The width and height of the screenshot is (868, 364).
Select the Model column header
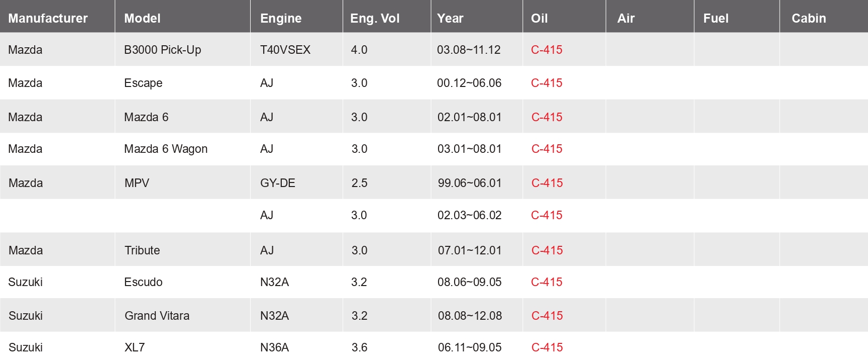coord(142,18)
